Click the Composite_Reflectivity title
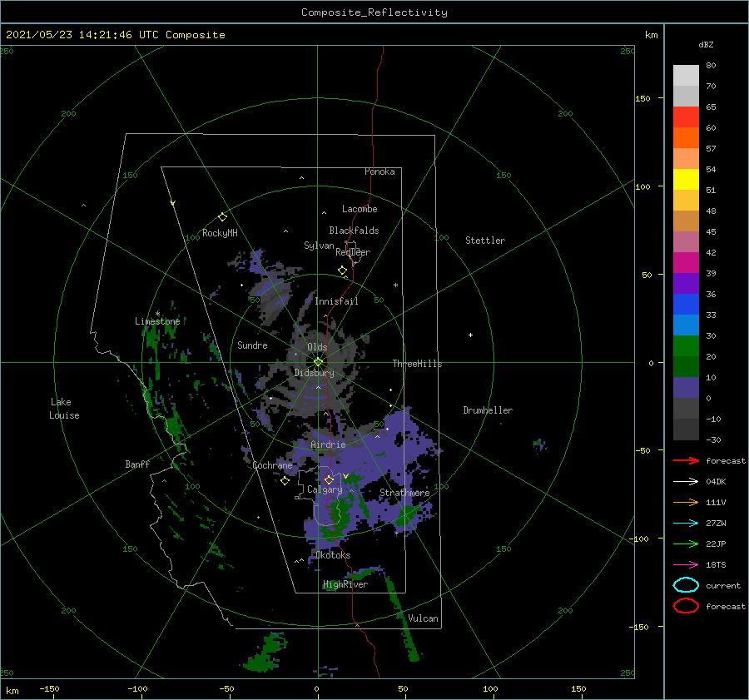Viewport: 749px width, 700px height. click(x=374, y=12)
